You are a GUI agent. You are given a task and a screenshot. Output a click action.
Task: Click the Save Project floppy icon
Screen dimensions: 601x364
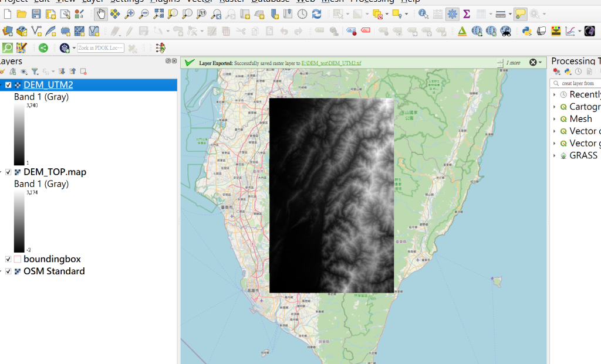[36, 14]
